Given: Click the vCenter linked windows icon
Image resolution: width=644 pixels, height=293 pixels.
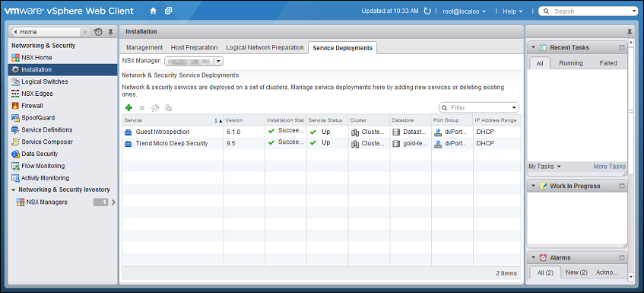Looking at the screenshot, I should click(168, 11).
